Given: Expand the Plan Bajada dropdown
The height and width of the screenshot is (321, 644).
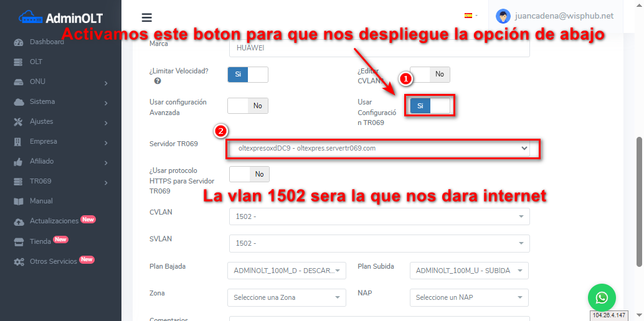Looking at the screenshot, I should pyautogui.click(x=286, y=271).
